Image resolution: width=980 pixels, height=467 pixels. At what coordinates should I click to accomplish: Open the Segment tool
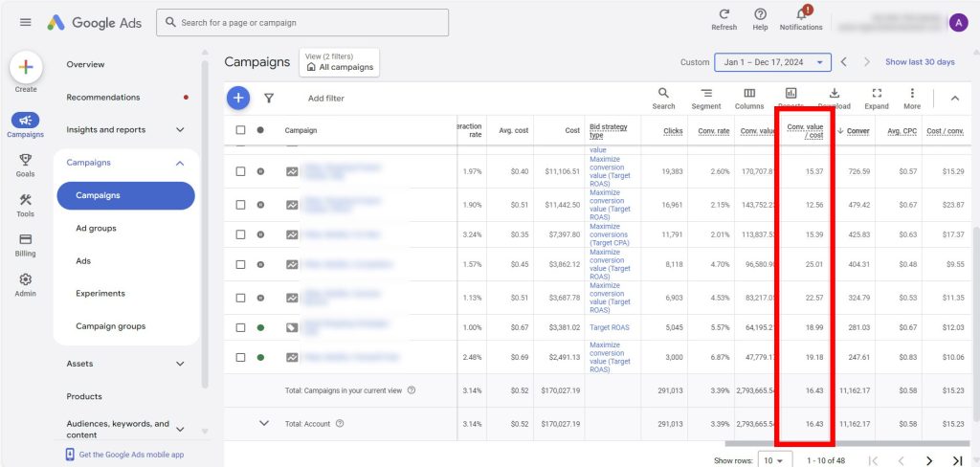point(706,99)
